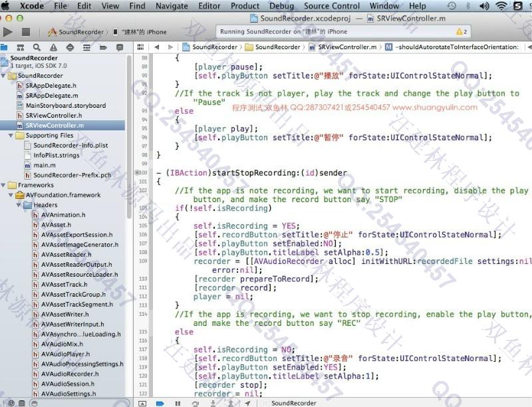
Task: Click the Run play button
Action: [8, 32]
